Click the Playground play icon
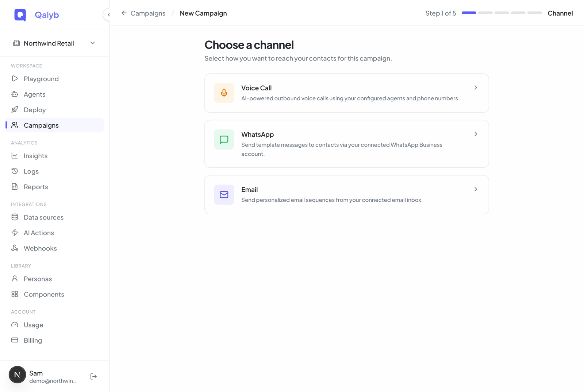This screenshot has height=392, width=584. pyautogui.click(x=15, y=79)
